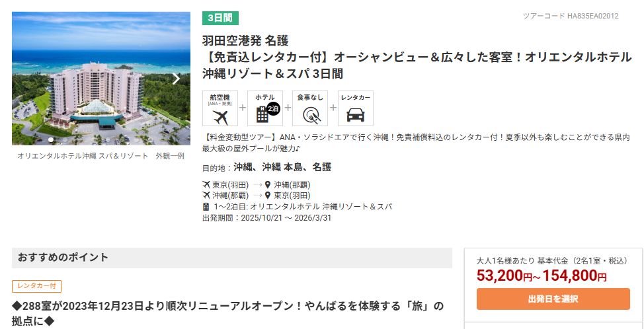The image size is (644, 329).
Task: Click the map pin before 東京(羽田) destination
Action: pyautogui.click(x=267, y=196)
